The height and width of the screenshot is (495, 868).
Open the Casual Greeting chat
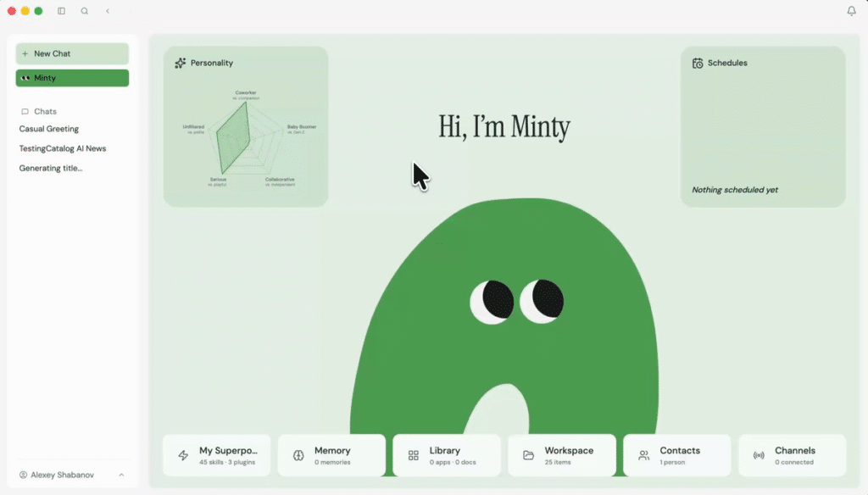(x=48, y=129)
